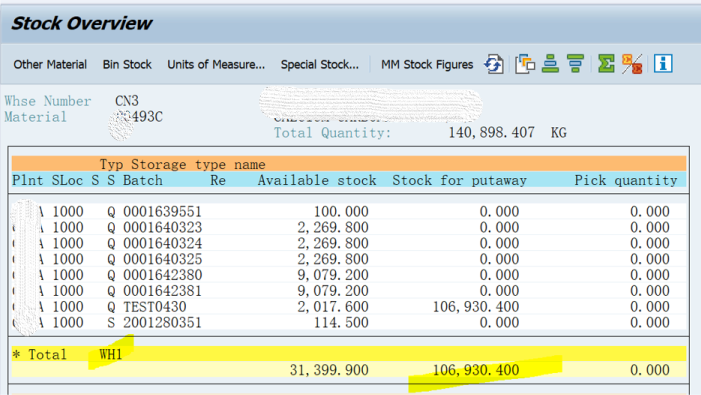Click total available stock 31,399.900
701x395 pixels.
click(329, 370)
